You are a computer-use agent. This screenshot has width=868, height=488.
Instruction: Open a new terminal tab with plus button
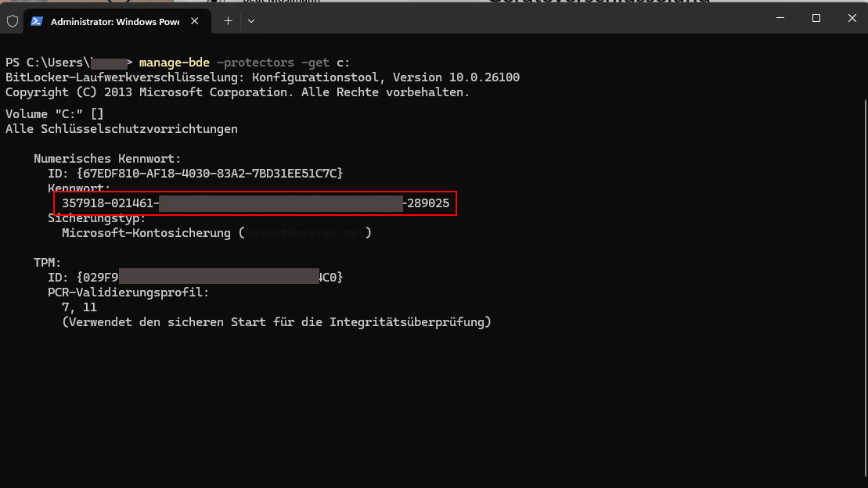coord(228,21)
